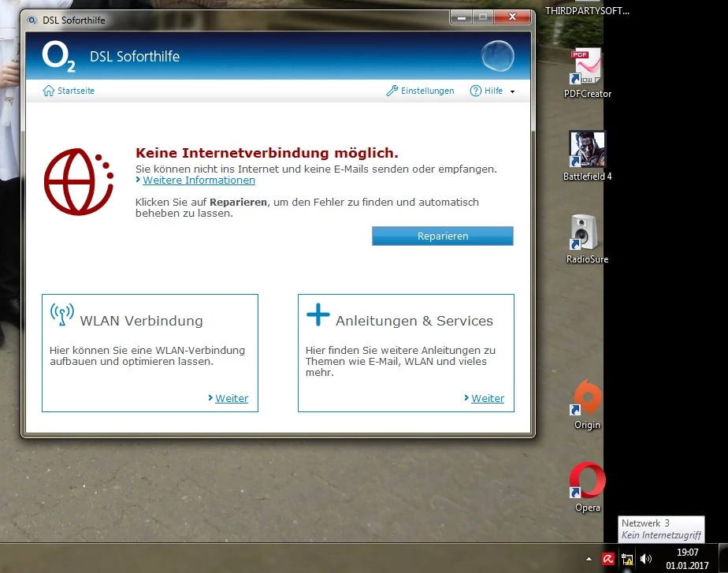Click the Avira tray icon
The image size is (728, 573).
tap(607, 559)
